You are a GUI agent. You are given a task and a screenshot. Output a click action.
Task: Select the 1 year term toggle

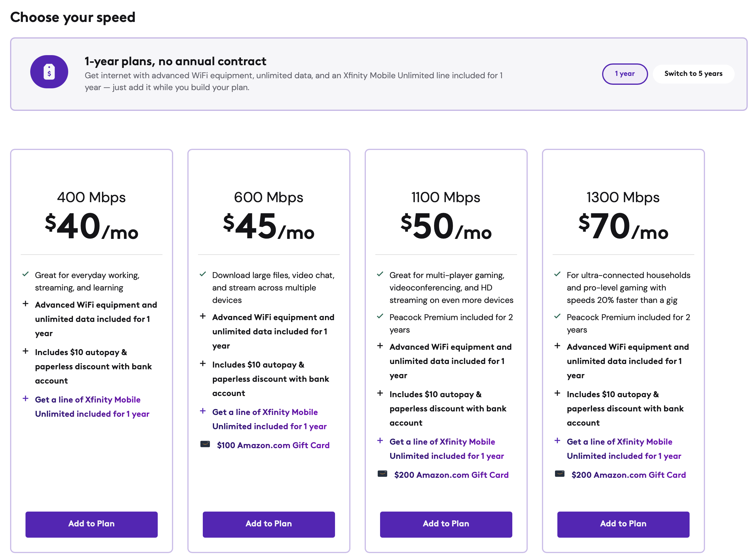(x=625, y=74)
